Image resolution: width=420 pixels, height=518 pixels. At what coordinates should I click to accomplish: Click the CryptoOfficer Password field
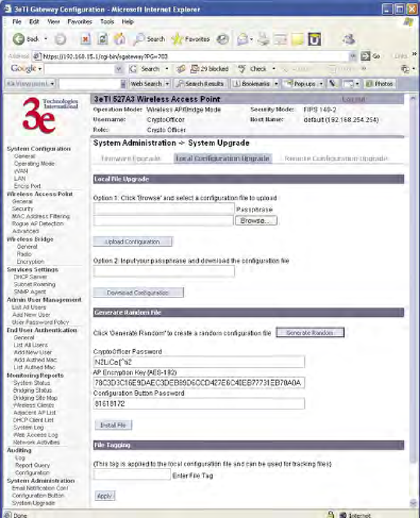(x=199, y=362)
